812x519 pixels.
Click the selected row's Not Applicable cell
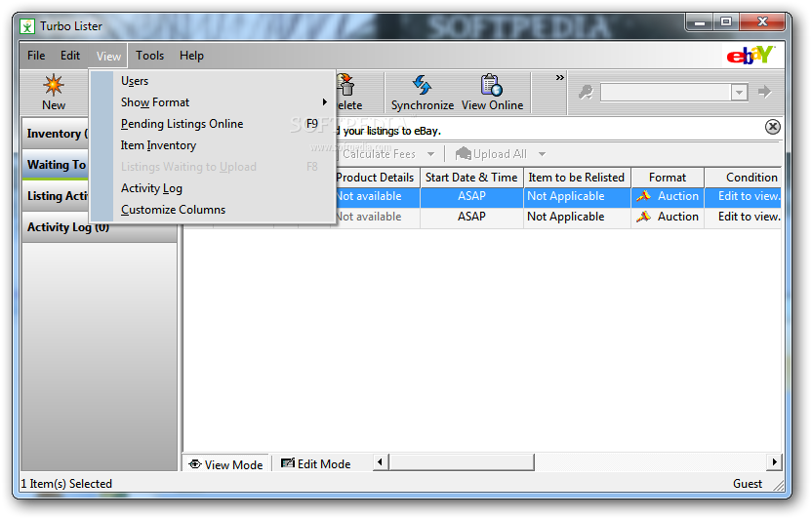pos(577,196)
